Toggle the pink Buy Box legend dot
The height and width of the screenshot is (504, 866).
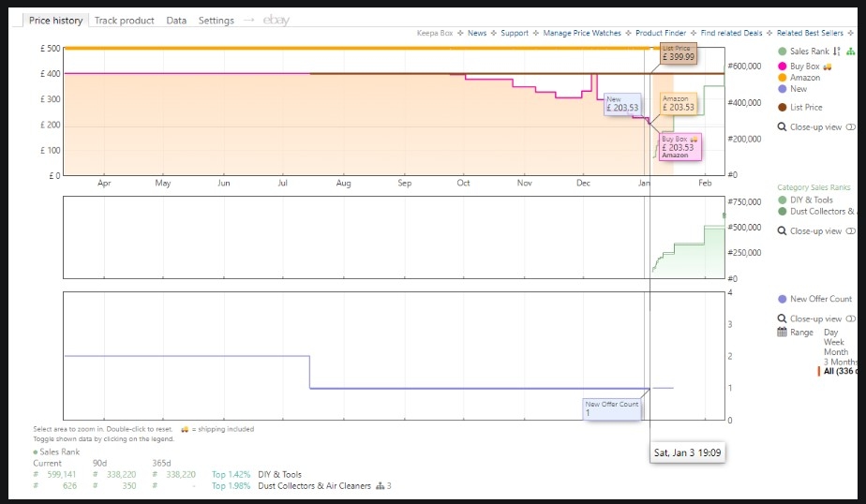[x=783, y=67]
